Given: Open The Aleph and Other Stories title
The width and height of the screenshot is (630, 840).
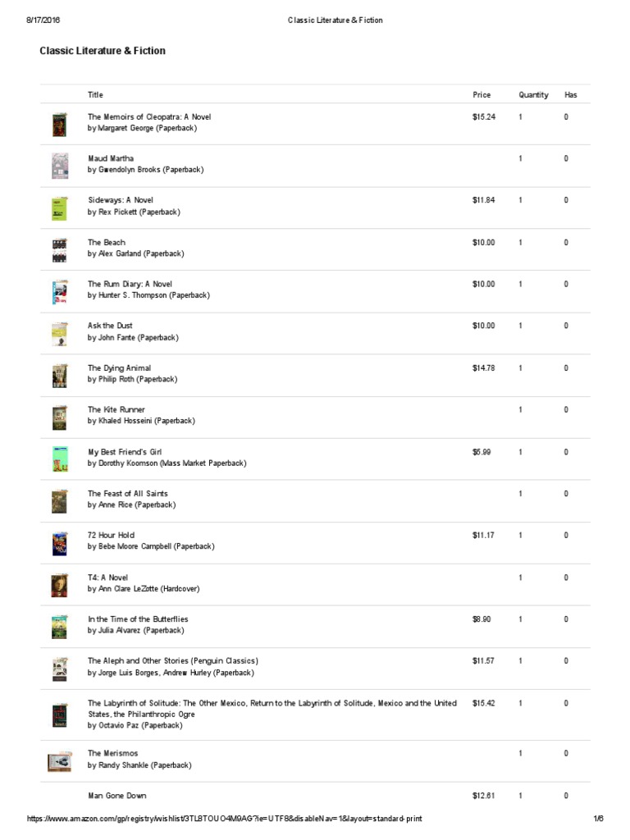Looking at the screenshot, I should (173, 660).
